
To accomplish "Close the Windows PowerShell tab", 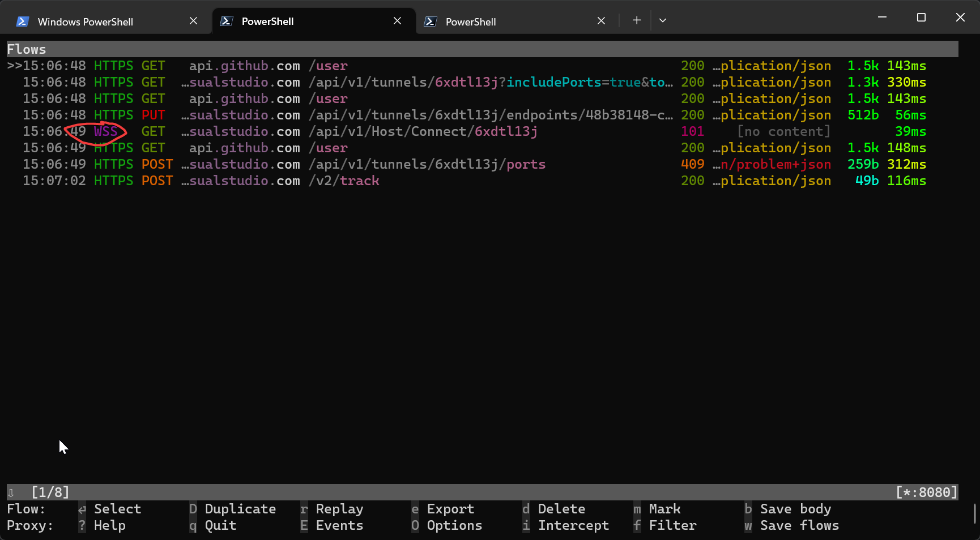I will pyautogui.click(x=193, y=21).
